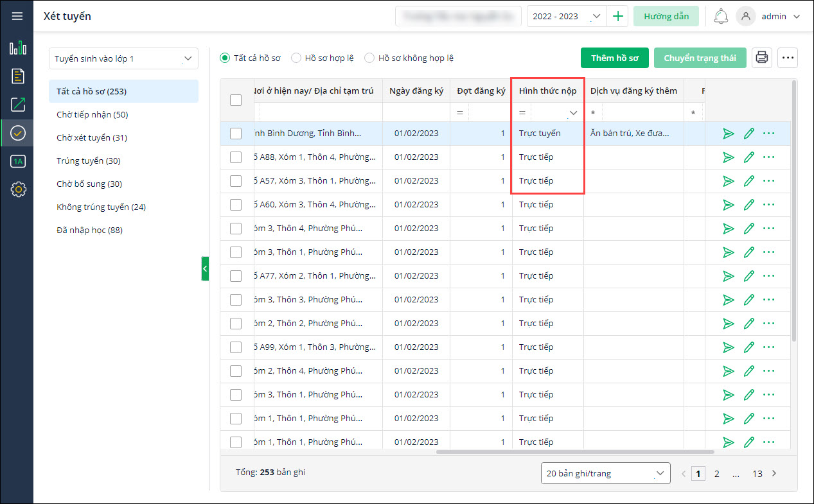Click the user avatar icon
Image resolution: width=814 pixels, height=504 pixels.
[x=745, y=17]
